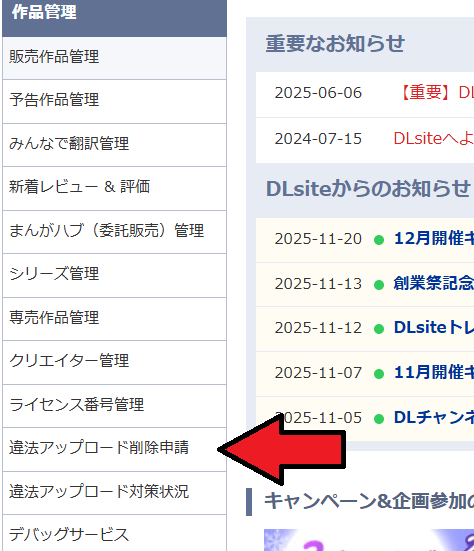Go to 新着レビュー & 評価

coord(114,188)
